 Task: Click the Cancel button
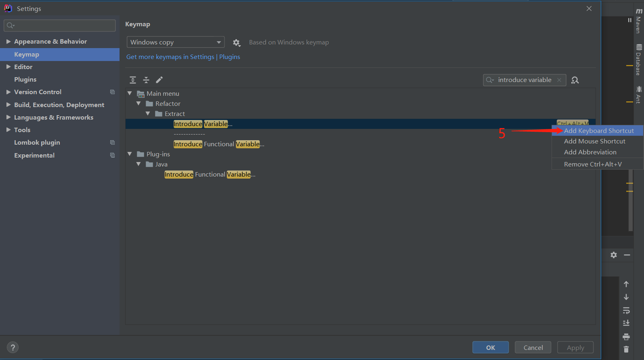(x=533, y=347)
